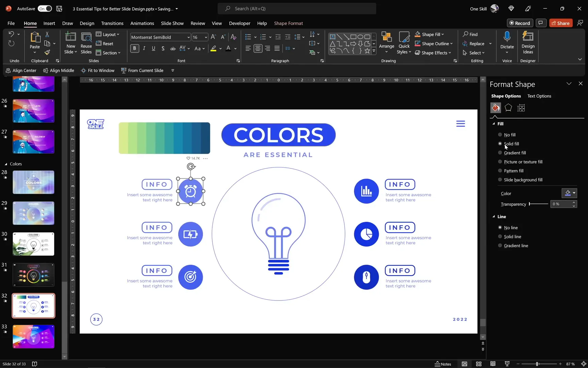Center-align the paragraph text
Image resolution: width=588 pixels, height=368 pixels.
click(x=258, y=48)
